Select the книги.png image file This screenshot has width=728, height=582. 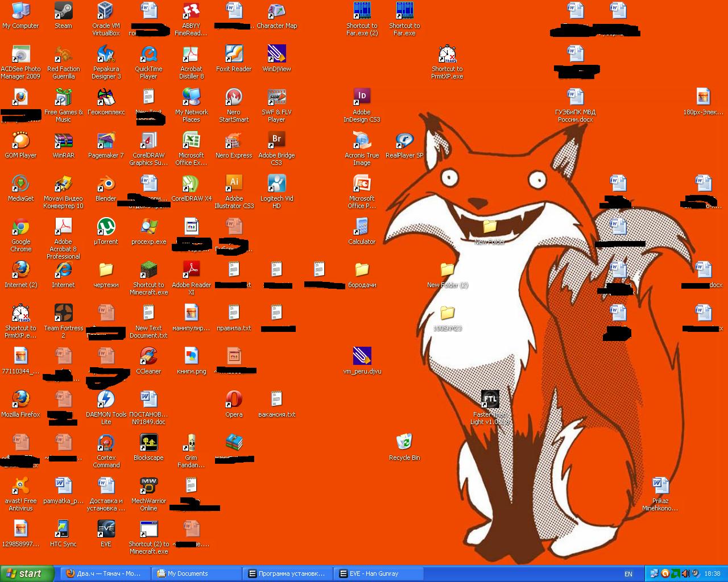pos(191,361)
